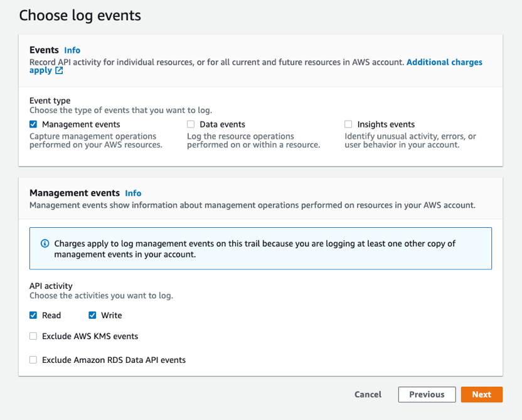Click the Next button
The height and width of the screenshot is (420, 522).
pos(482,394)
